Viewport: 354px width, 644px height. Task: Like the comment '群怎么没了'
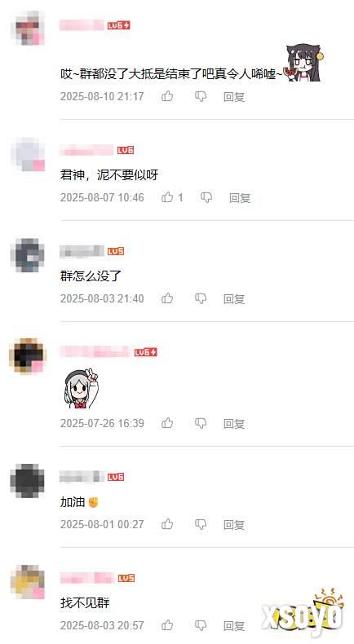click(x=167, y=298)
